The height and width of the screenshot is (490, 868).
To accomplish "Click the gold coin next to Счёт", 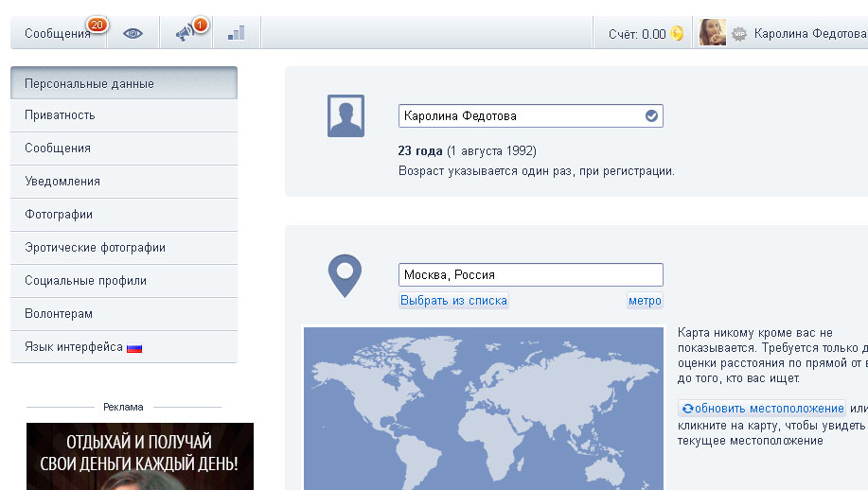I will pyautogui.click(x=677, y=34).
